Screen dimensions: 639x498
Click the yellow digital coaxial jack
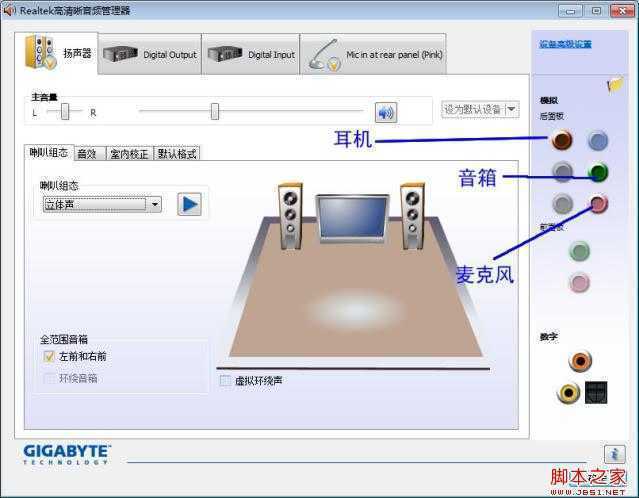click(568, 393)
